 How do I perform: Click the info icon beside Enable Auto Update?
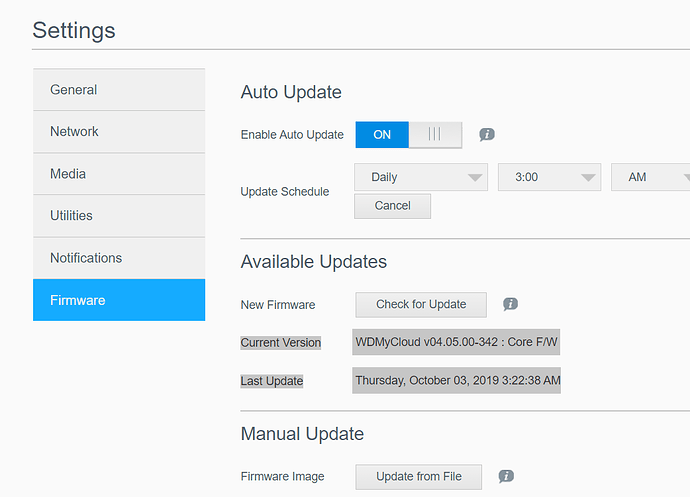[x=487, y=135]
